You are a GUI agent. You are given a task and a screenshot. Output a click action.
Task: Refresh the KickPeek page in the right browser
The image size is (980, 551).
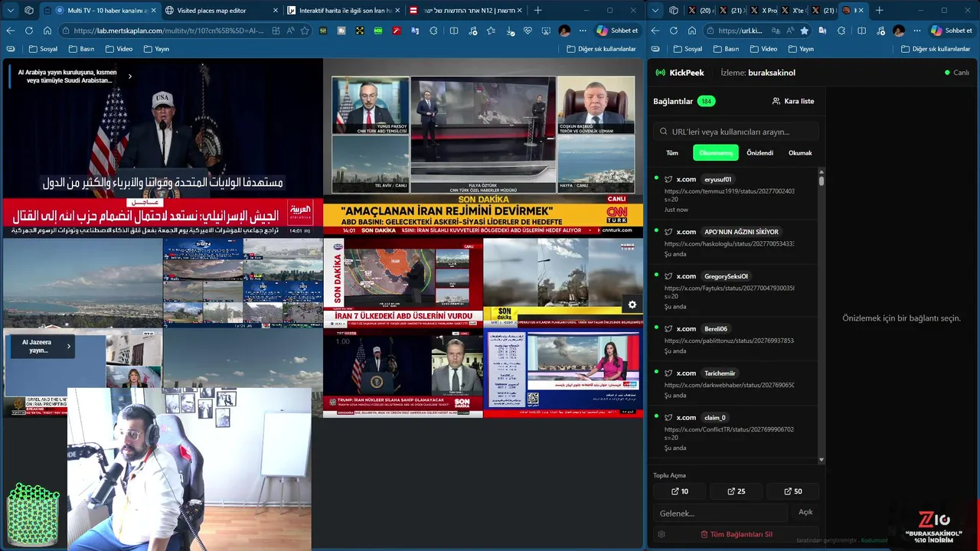[x=674, y=31]
